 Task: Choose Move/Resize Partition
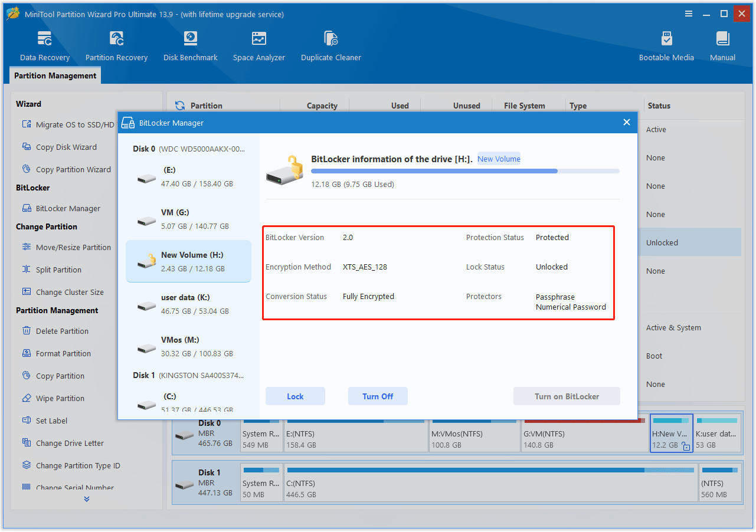66,247
